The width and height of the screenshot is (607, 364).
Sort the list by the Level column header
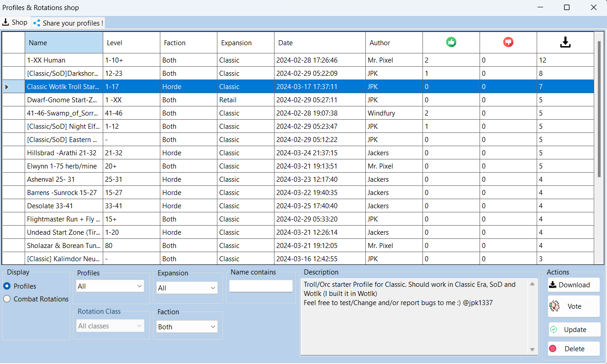[x=131, y=43]
